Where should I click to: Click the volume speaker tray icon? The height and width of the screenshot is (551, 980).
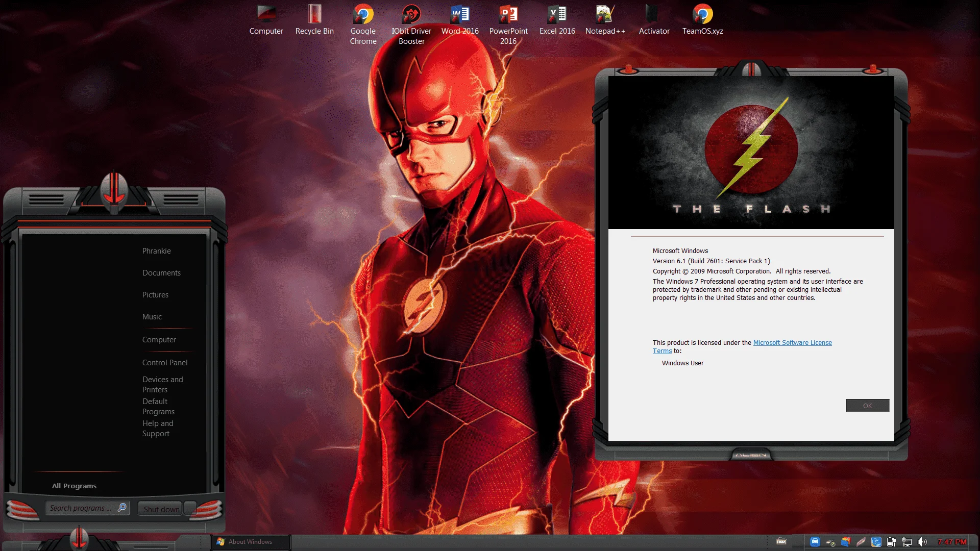922,542
